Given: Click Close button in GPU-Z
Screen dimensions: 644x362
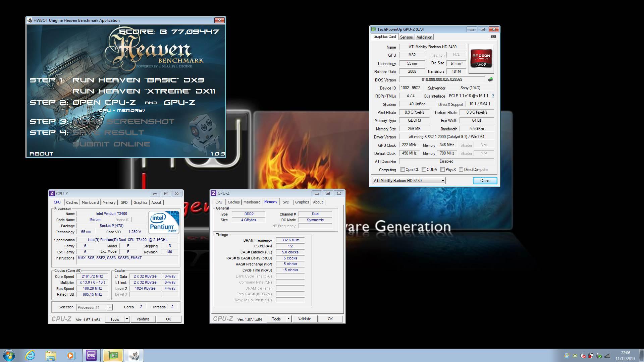Looking at the screenshot, I should [485, 181].
